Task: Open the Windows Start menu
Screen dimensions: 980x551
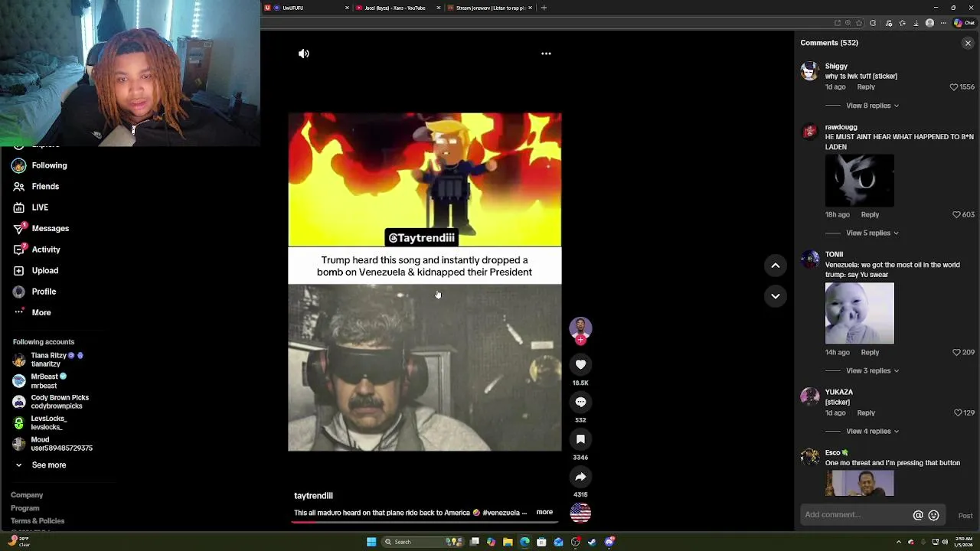Action: coord(371,542)
